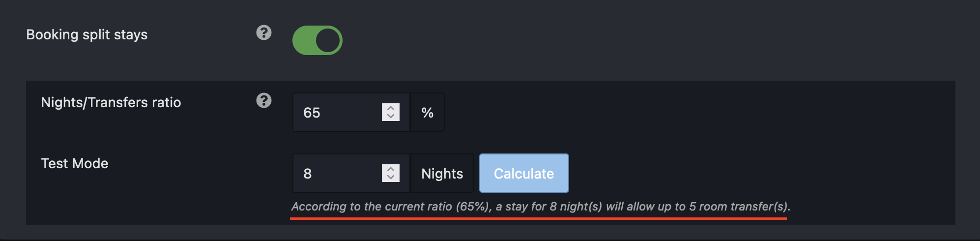980x241 pixels.
Task: Click the Booking split stays label
Action: 87,34
